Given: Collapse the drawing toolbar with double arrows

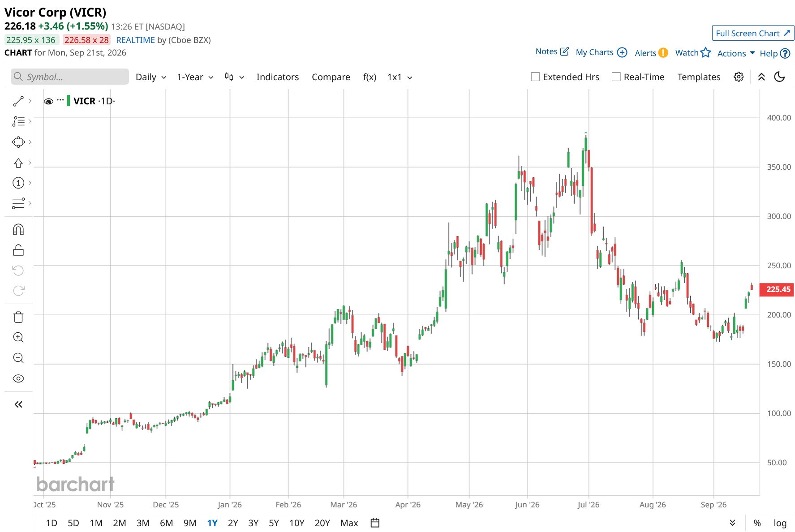Looking at the screenshot, I should pos(18,404).
